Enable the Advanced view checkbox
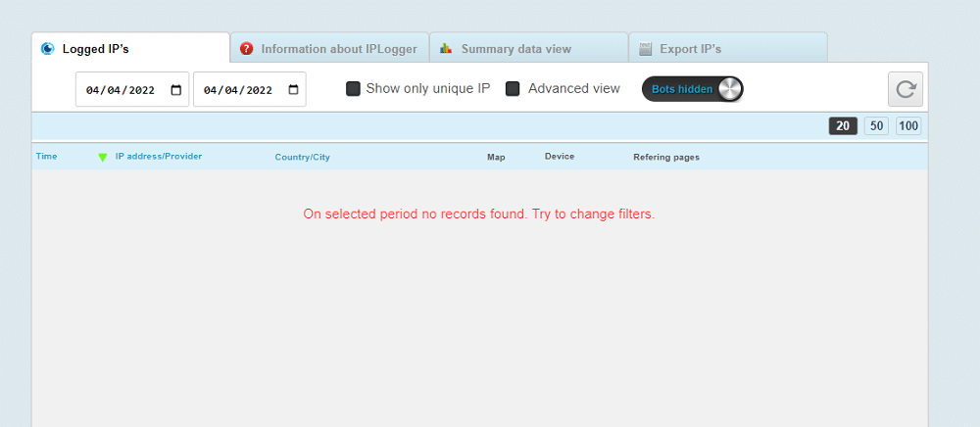This screenshot has width=980, height=427. (513, 89)
